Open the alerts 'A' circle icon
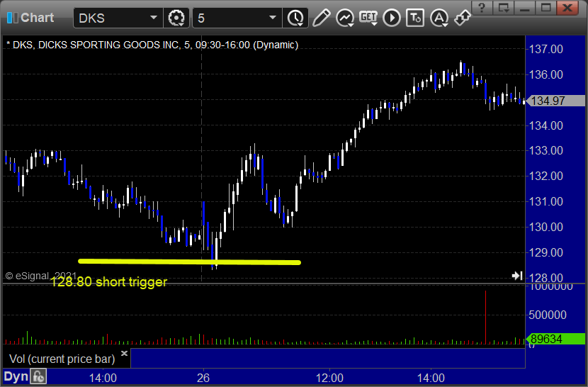588x387 pixels. click(x=439, y=18)
